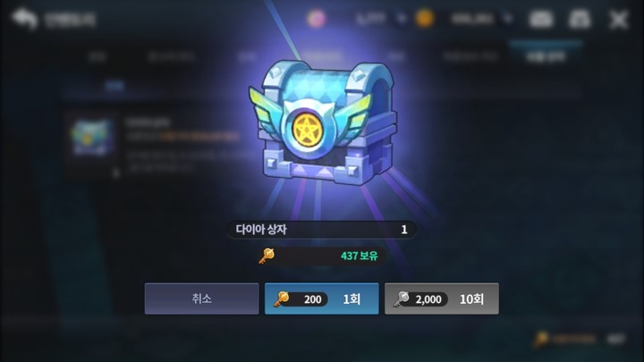Tap the diamond treasure chest image
This screenshot has height=362, width=644.
click(323, 122)
